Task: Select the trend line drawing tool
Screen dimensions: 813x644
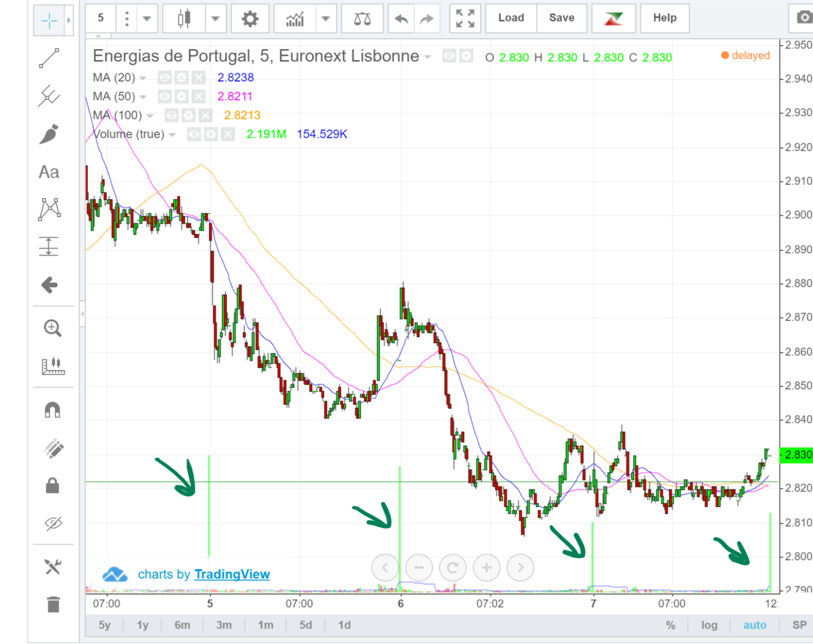Action: pyautogui.click(x=49, y=58)
